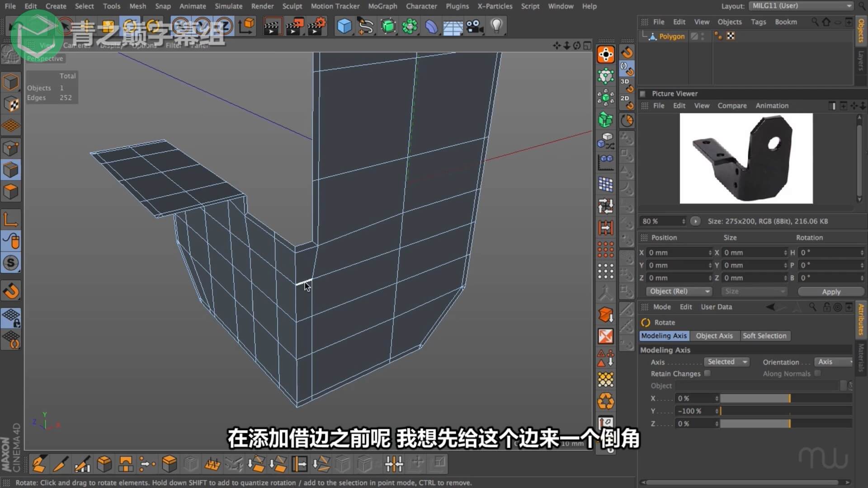The width and height of the screenshot is (868, 488).
Task: Open the render settings clapperboard icon
Action: (316, 26)
